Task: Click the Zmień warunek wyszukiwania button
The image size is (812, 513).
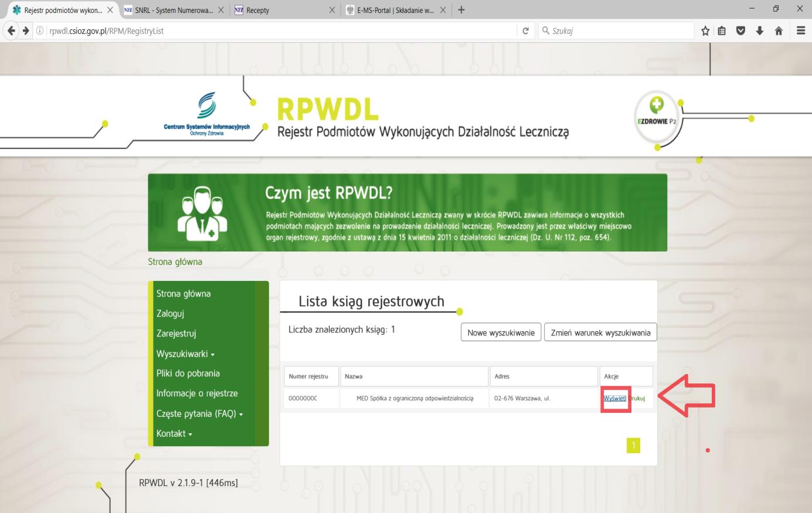Action: (x=600, y=332)
